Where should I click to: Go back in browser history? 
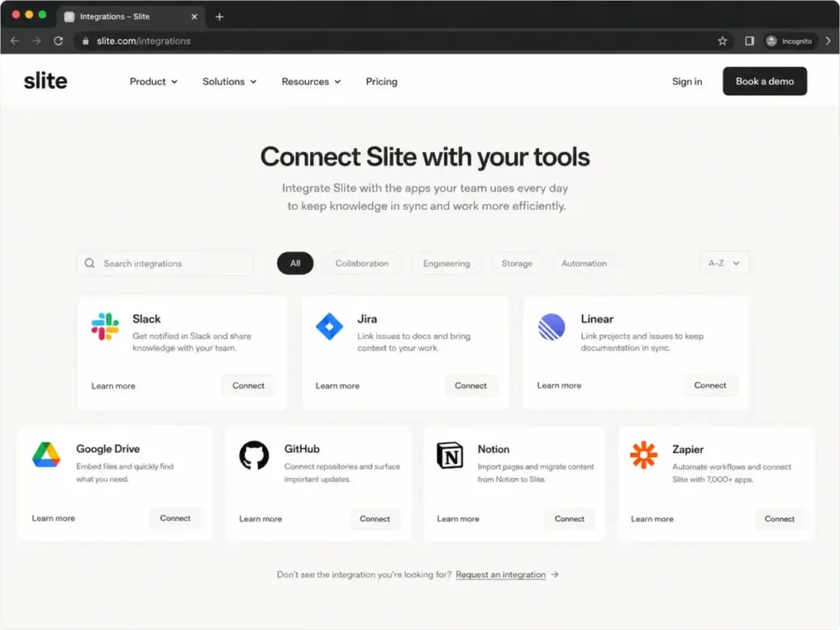click(x=15, y=41)
